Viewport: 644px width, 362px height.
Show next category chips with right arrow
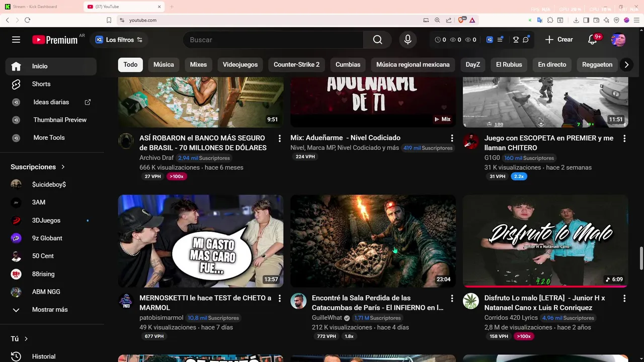click(626, 64)
